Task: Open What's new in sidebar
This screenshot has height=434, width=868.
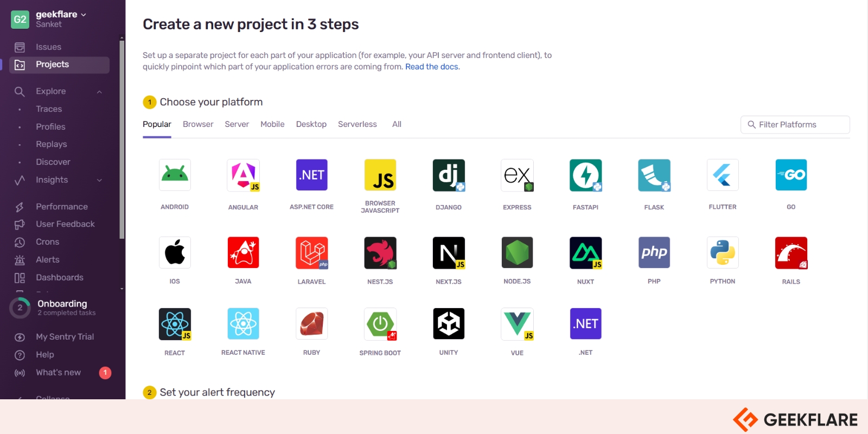Action: tap(58, 373)
